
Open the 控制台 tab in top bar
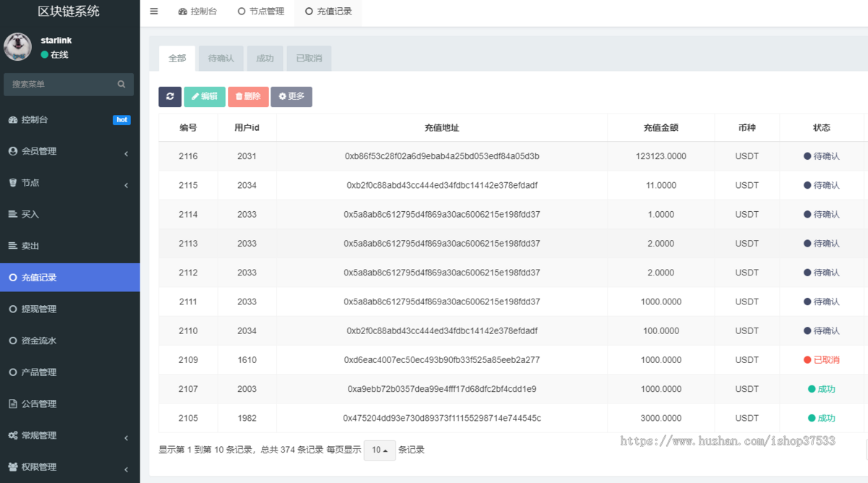tap(197, 11)
